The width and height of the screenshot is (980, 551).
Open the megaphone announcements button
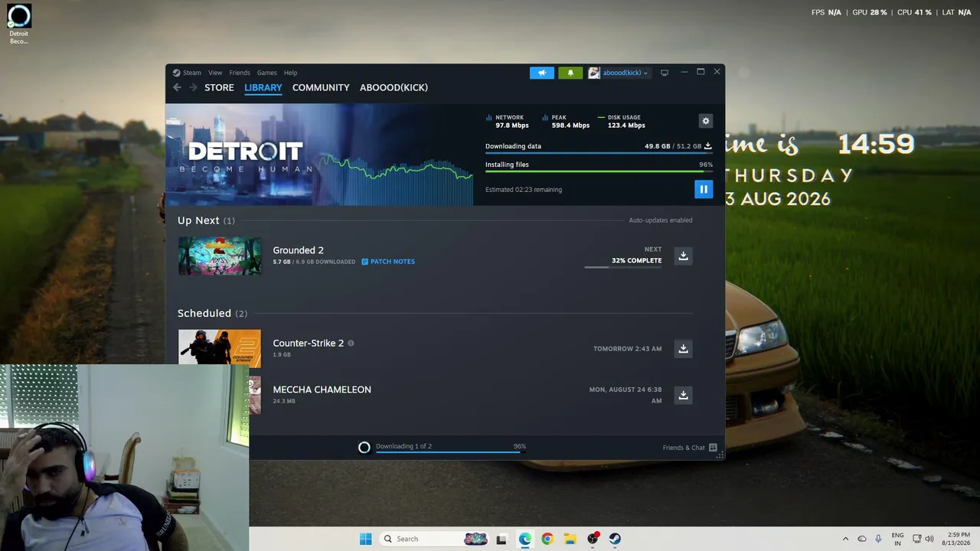(x=542, y=73)
